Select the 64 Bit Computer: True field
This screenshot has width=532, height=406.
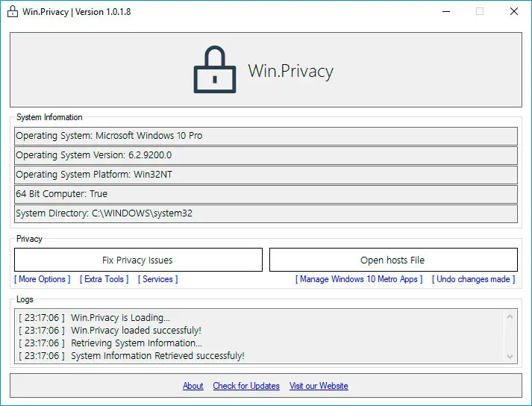click(x=266, y=194)
